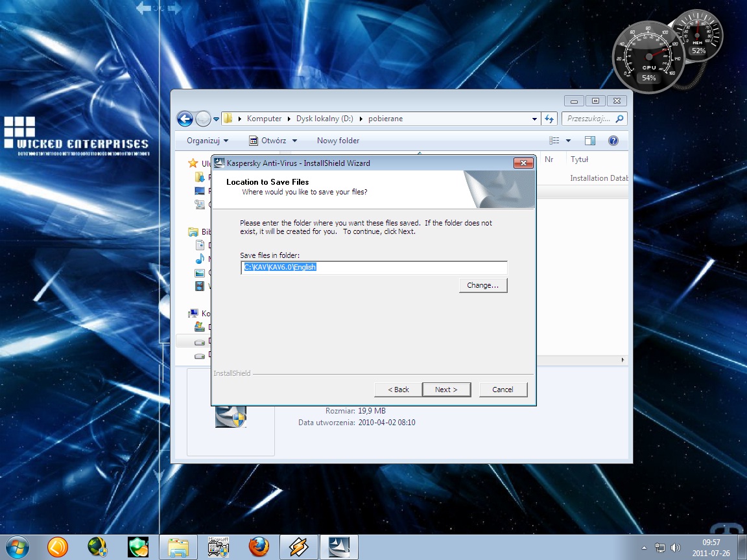Click the music note library icon
The image size is (747, 560).
point(200,259)
